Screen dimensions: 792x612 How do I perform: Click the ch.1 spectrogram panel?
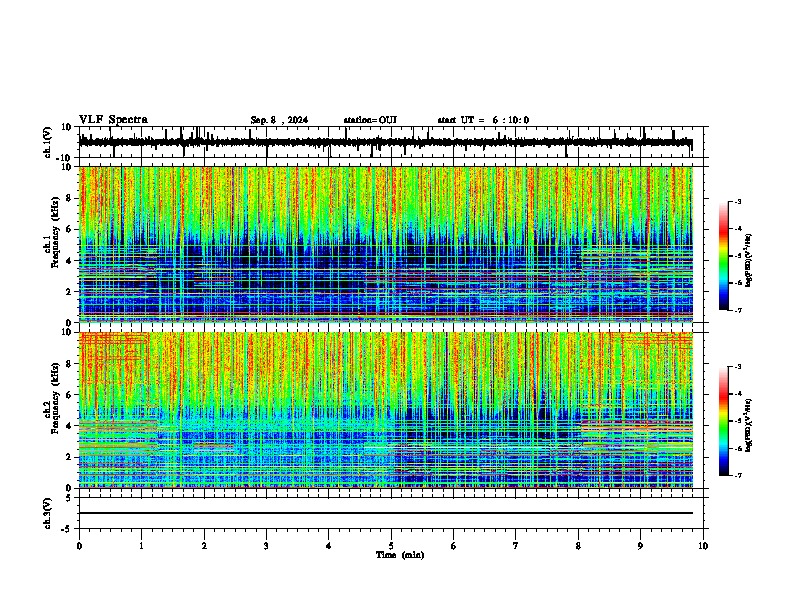386,244
